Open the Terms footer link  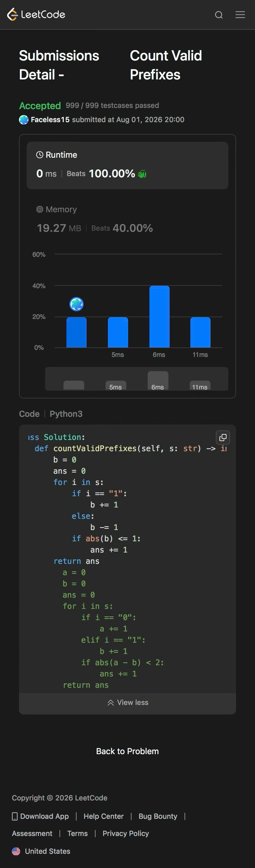(77, 833)
